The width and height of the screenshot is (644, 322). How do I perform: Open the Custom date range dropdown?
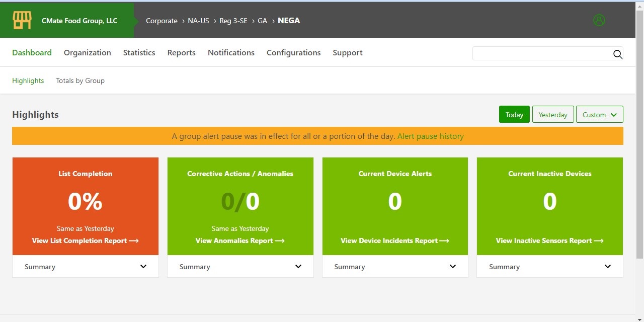click(x=599, y=115)
